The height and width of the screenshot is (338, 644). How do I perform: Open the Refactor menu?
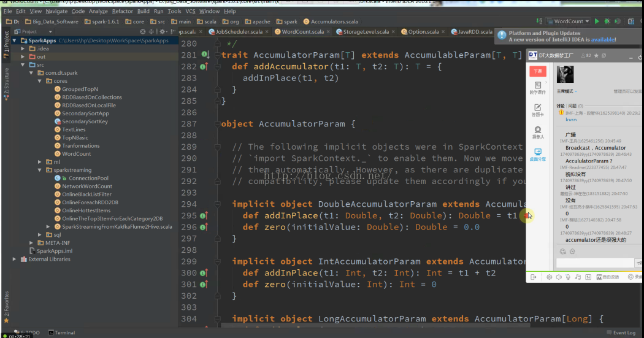[122, 11]
